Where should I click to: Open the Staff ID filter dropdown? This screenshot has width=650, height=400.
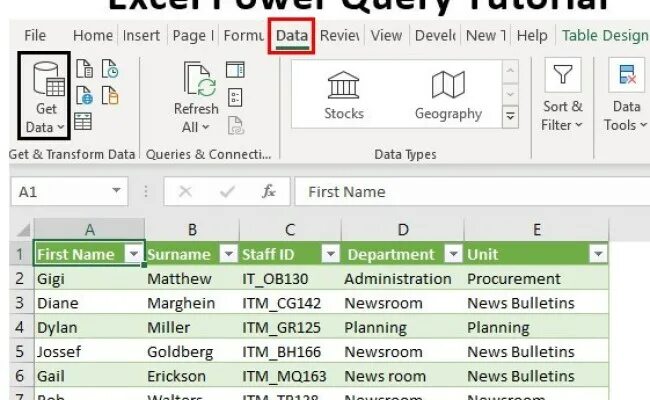330,254
